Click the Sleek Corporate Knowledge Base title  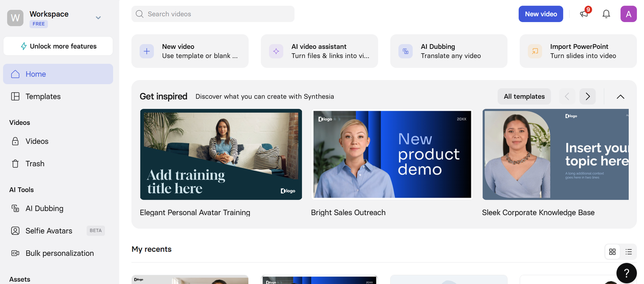(x=538, y=213)
